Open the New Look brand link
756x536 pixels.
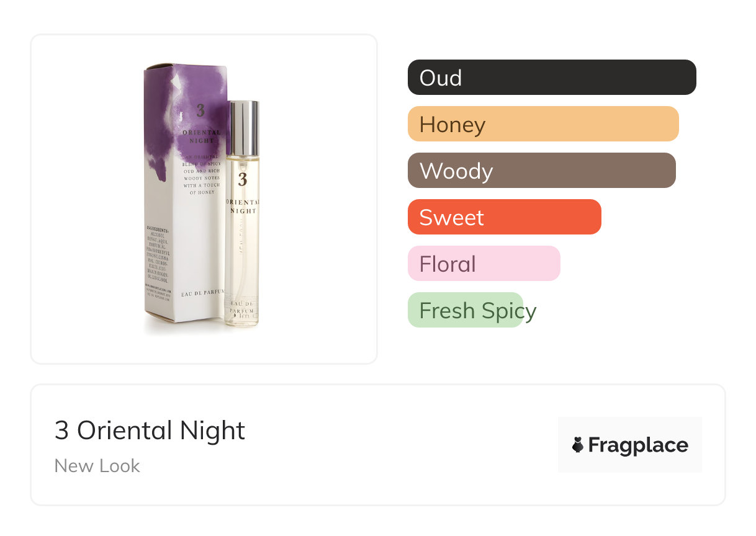tap(97, 466)
